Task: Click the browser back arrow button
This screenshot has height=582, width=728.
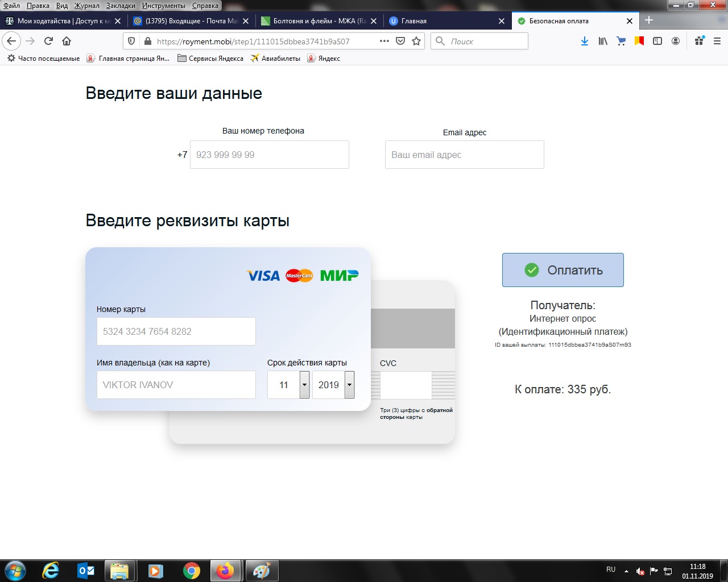Action: (11, 41)
